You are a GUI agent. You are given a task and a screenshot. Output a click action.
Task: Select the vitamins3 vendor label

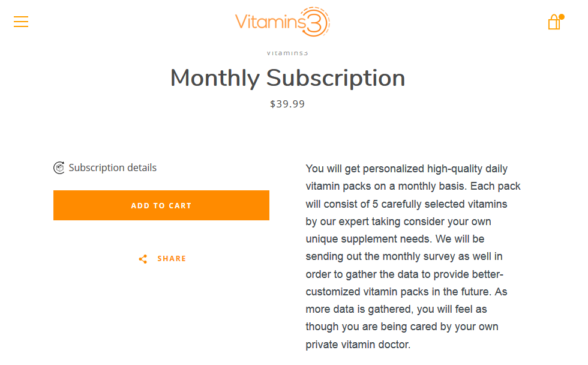[287, 52]
